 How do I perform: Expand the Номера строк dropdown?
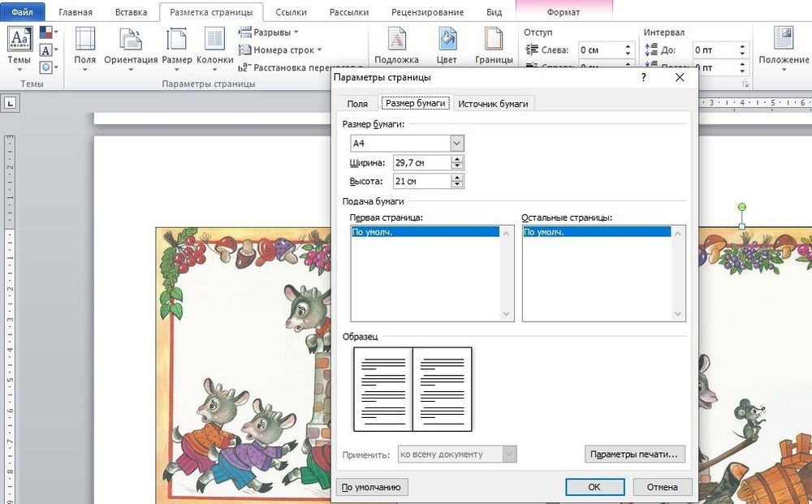280,50
